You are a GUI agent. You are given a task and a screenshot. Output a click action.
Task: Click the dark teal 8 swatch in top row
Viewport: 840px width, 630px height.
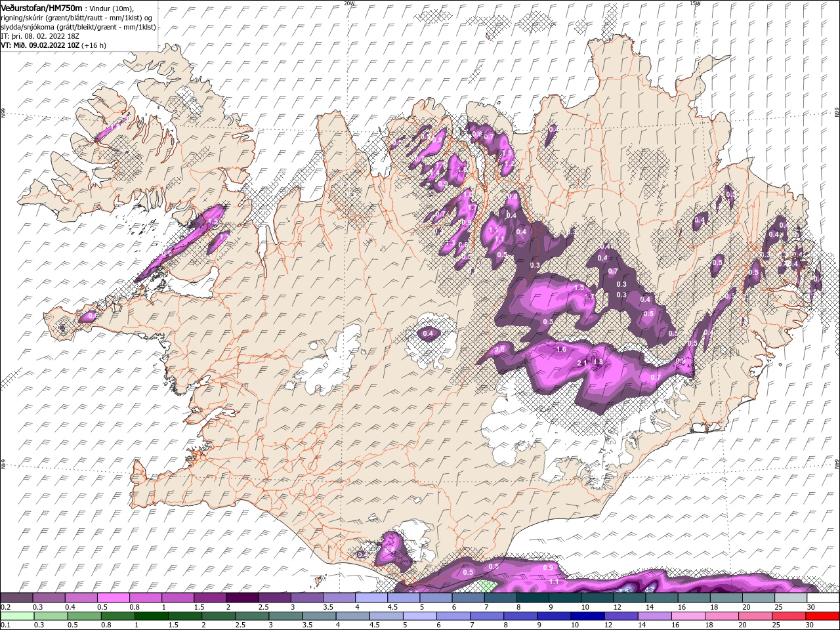[x=533, y=598]
